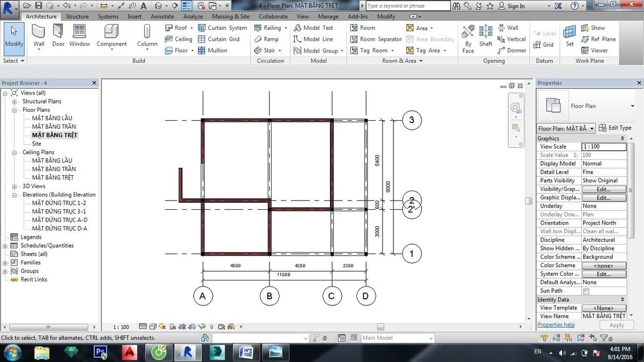
Task: Open the Floor Plan view selector dropdown
Action: 566,128
